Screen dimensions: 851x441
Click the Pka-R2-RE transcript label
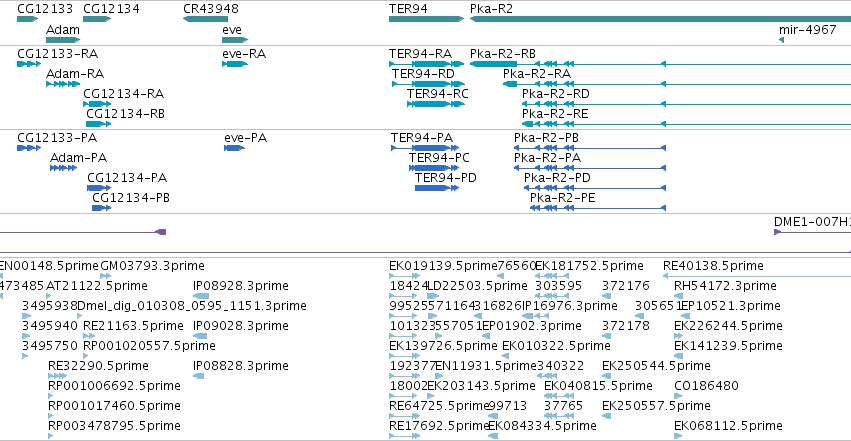pyautogui.click(x=555, y=114)
